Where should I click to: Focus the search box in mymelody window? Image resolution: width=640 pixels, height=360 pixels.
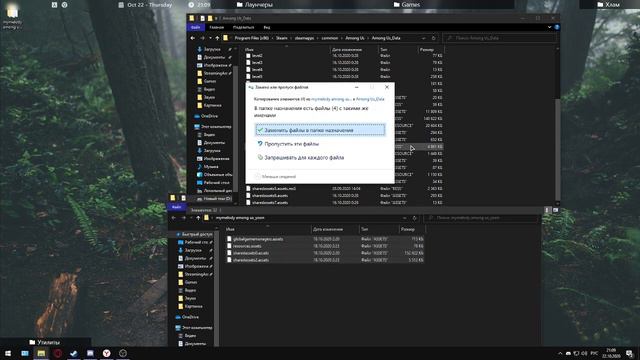coord(482,218)
